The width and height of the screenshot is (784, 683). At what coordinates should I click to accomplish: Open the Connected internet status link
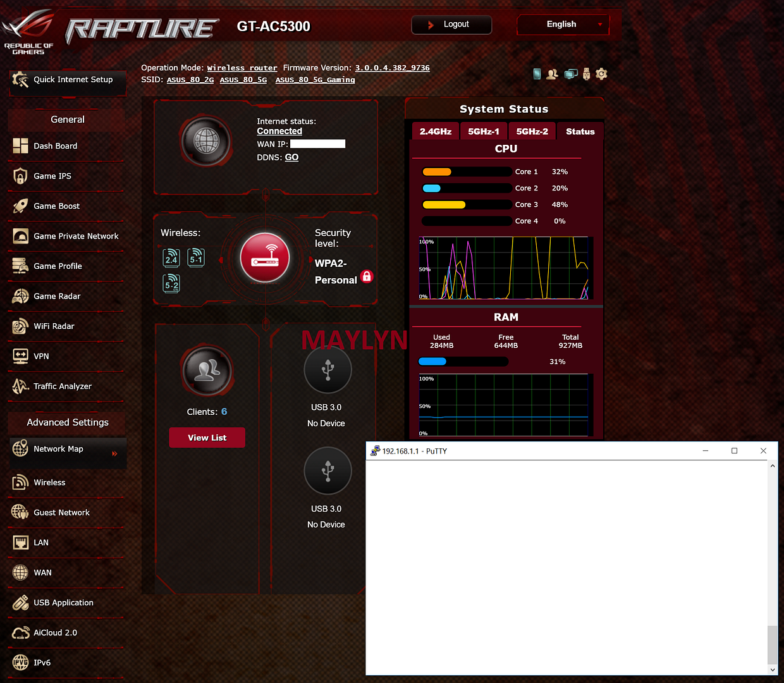click(279, 132)
